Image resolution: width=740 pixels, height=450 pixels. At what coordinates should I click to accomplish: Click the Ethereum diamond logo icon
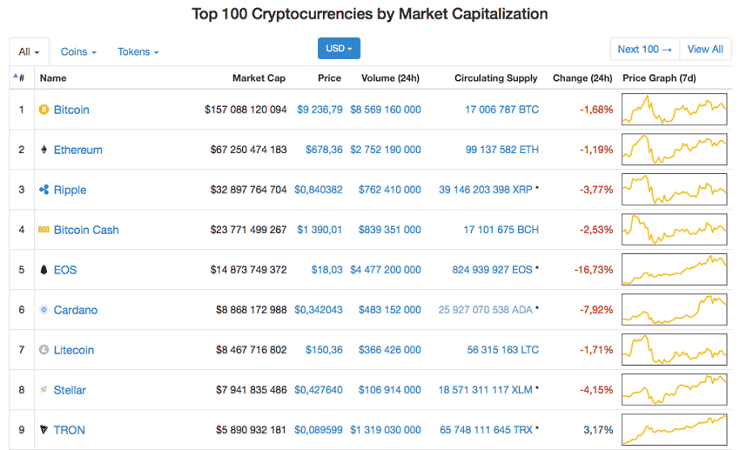click(x=44, y=150)
